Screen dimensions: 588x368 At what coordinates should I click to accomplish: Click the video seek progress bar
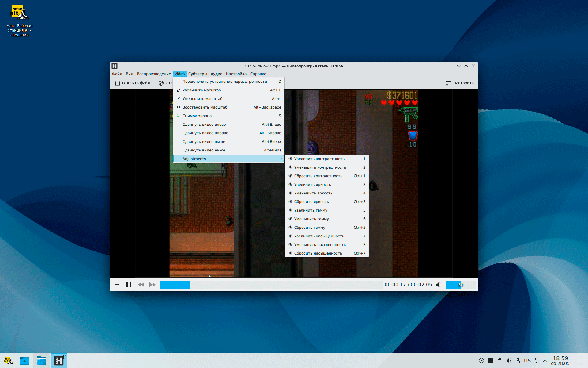pyautogui.click(x=271, y=285)
